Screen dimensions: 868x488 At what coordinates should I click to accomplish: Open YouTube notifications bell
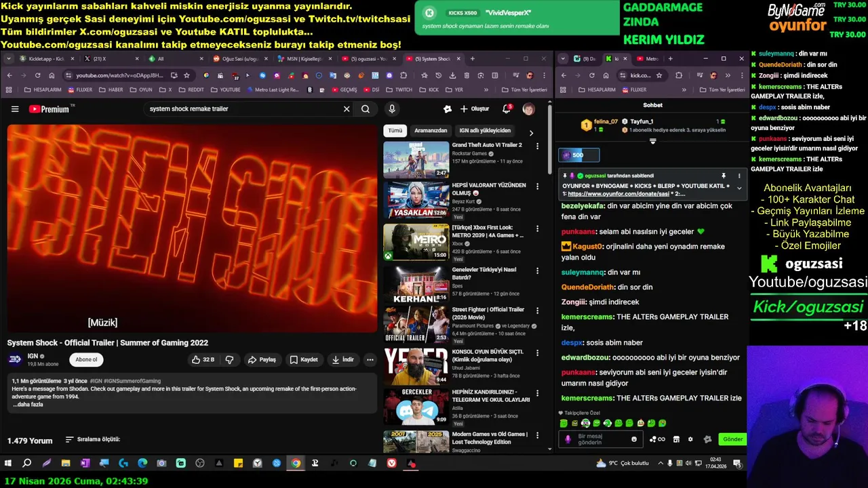pyautogui.click(x=506, y=109)
